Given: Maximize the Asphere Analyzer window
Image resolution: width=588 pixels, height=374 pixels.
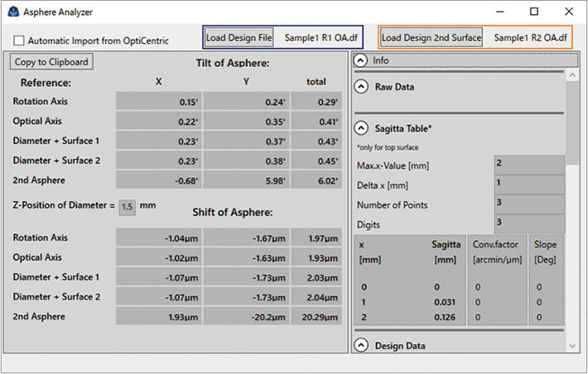Looking at the screenshot, I should (533, 12).
